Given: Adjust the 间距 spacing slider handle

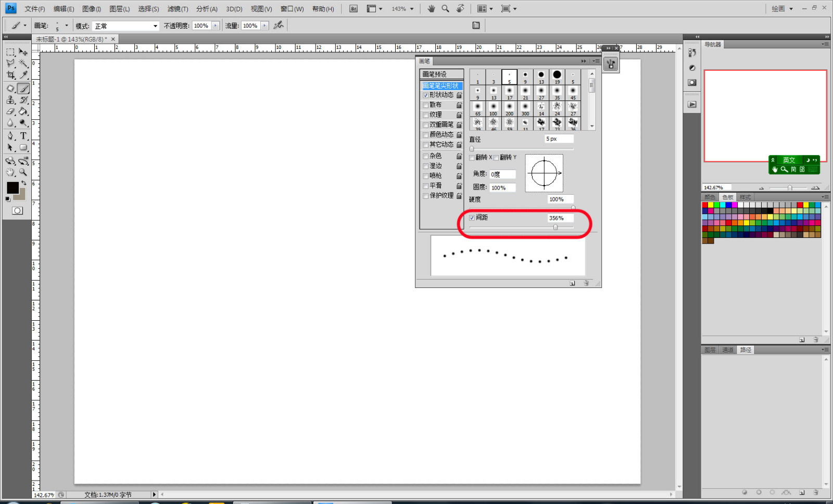Looking at the screenshot, I should coord(556,228).
